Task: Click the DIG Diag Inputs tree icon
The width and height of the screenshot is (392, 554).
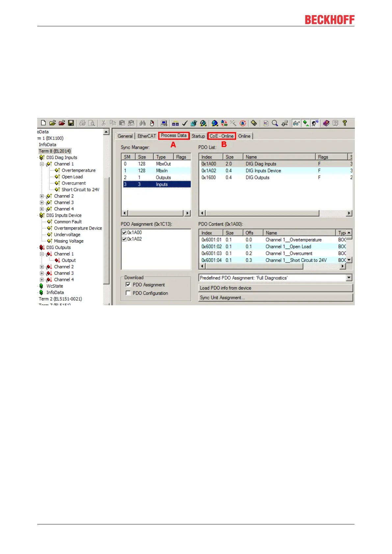Action: point(42,158)
